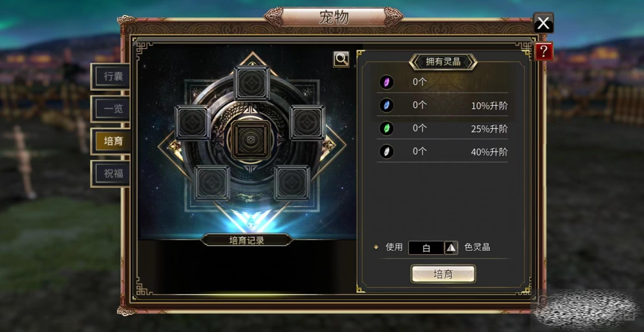The height and width of the screenshot is (332, 644).
Task: Click the upper-right pet slot
Action: (x=307, y=123)
